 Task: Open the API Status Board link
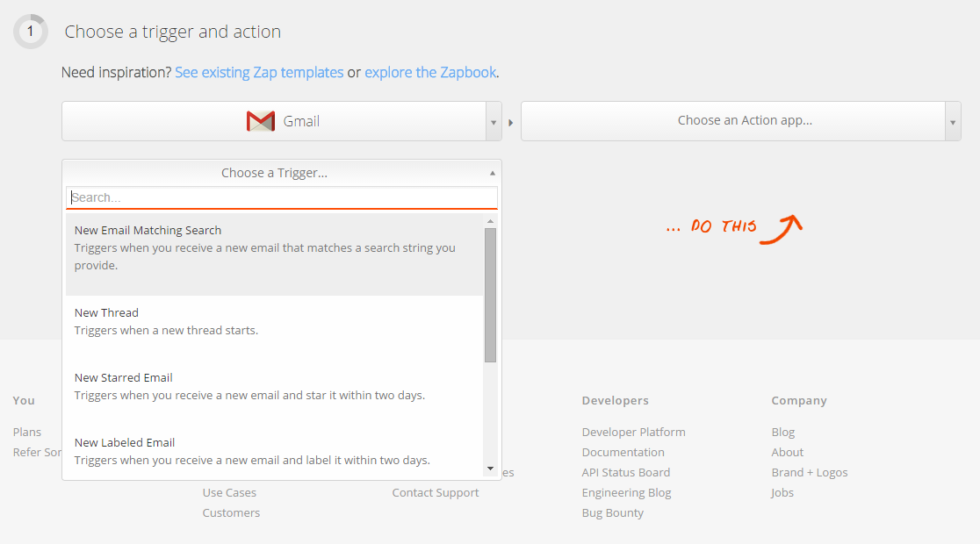tap(626, 473)
